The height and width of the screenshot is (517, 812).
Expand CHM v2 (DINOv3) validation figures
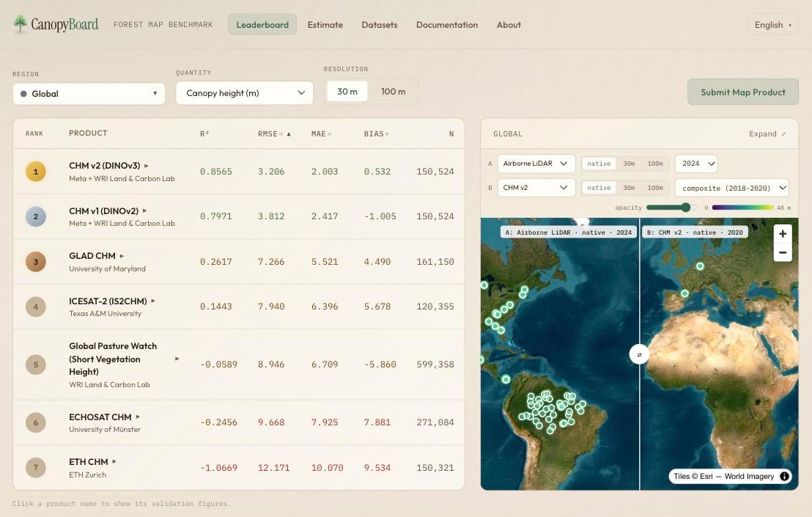pyautogui.click(x=147, y=166)
